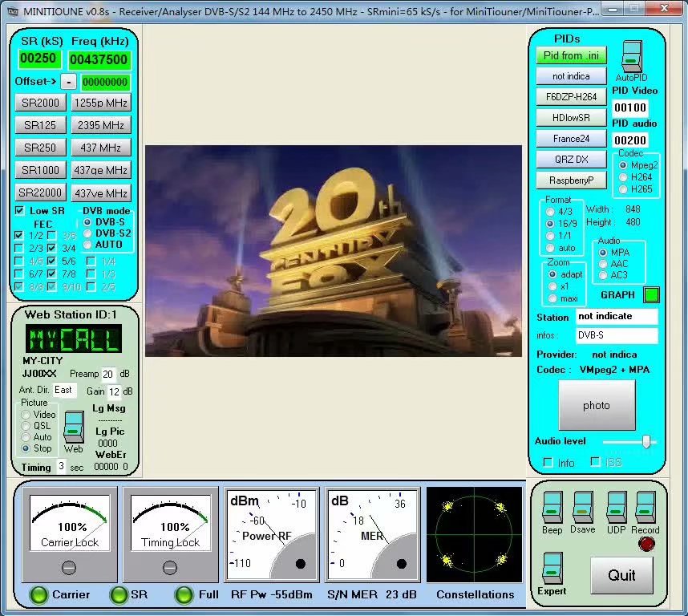Toggle FEC 1/2 checkbox
Screen dimensions: 688x616
[x=18, y=236]
